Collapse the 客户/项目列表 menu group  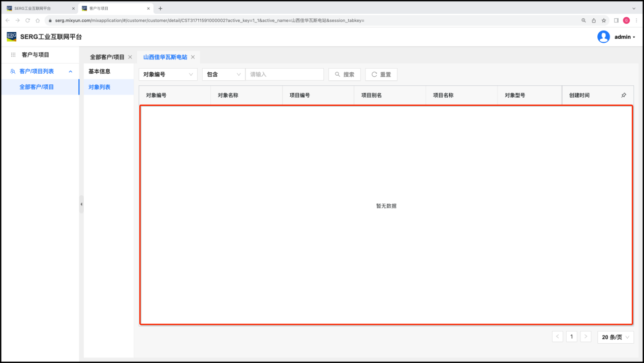point(71,71)
